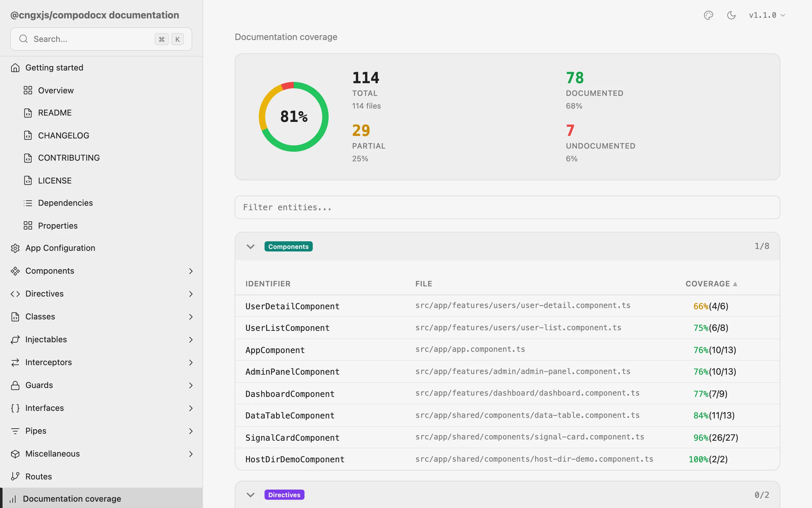Click the Documentation coverage bar-chart icon

13,499
